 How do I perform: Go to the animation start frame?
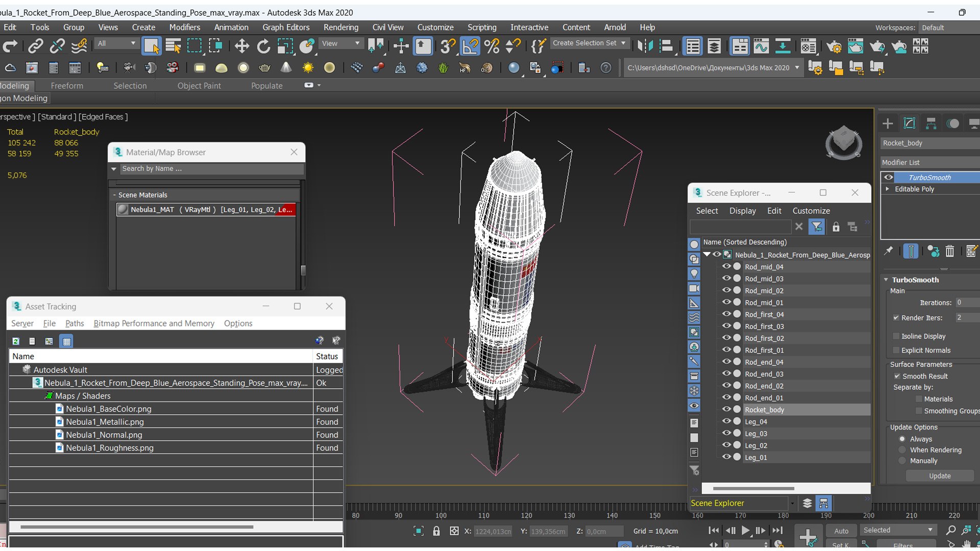click(714, 531)
